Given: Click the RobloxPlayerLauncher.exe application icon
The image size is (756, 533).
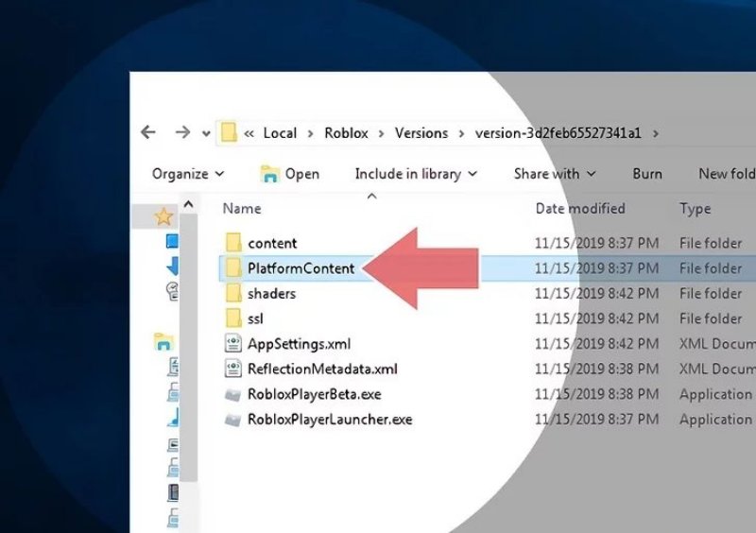Looking at the screenshot, I should [x=232, y=420].
